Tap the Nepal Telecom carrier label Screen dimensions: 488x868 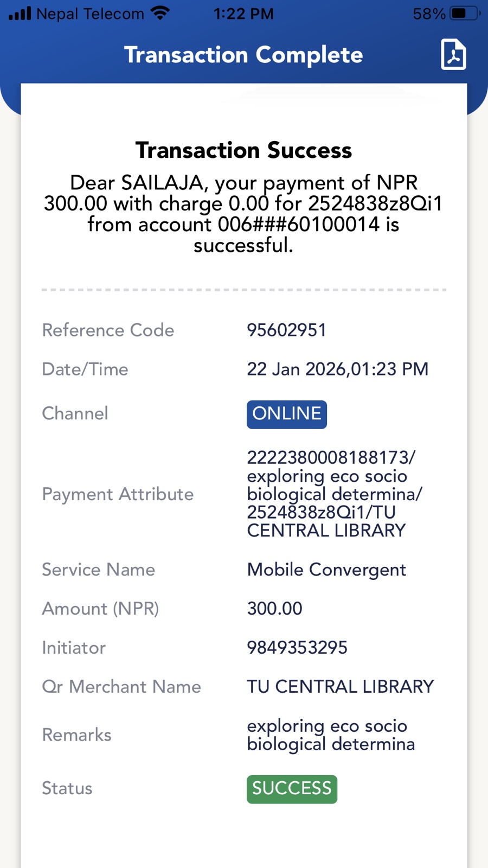[x=90, y=14]
